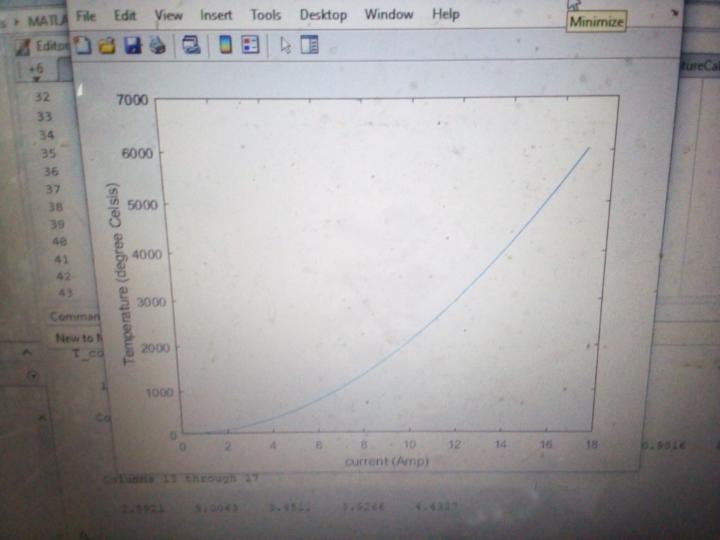Click the New Figure toolbar icon
The width and height of the screenshot is (720, 540).
tap(83, 45)
